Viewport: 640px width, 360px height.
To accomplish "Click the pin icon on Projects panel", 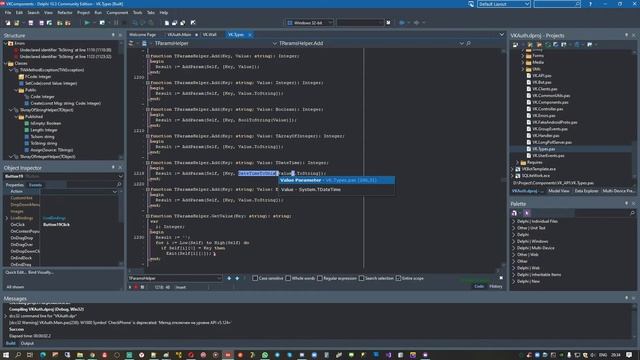I will coord(627,36).
